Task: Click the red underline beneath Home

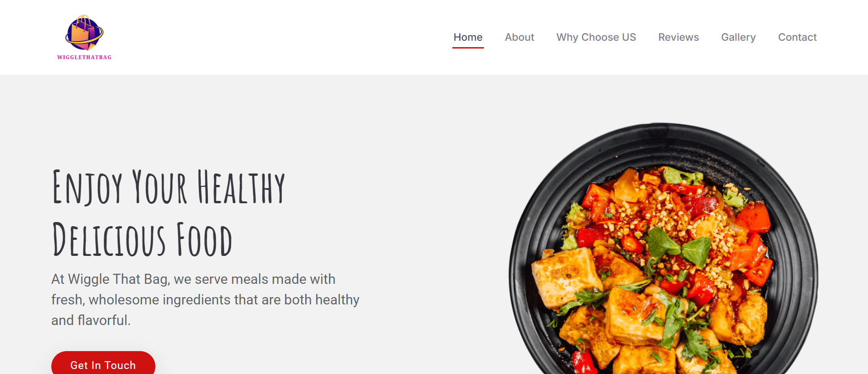Action: (468, 47)
